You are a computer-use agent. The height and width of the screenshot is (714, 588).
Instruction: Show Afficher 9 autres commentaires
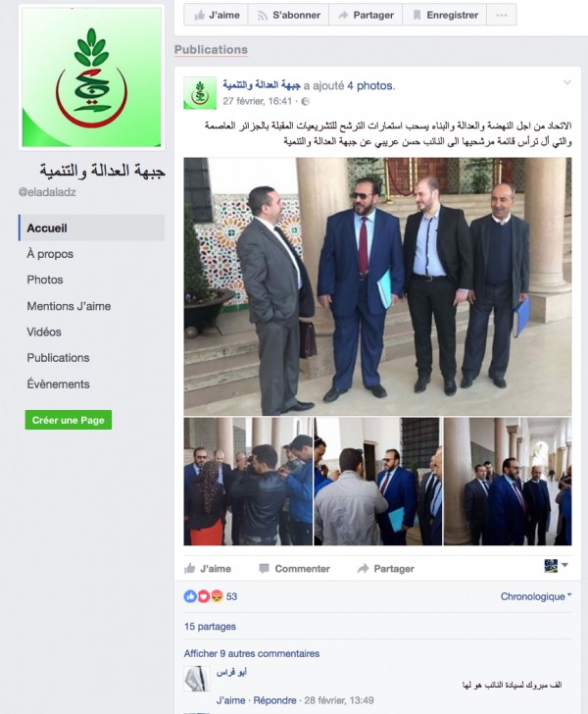coord(252,653)
